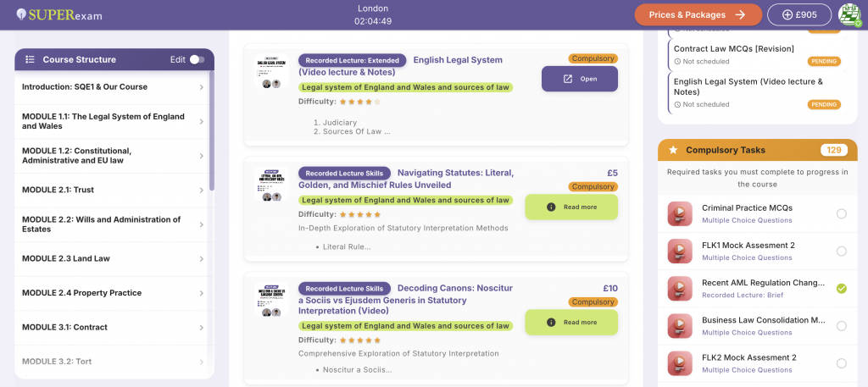Click the SUPERexam logo icon
Image resolution: width=868 pixels, height=387 pixels.
(x=20, y=14)
